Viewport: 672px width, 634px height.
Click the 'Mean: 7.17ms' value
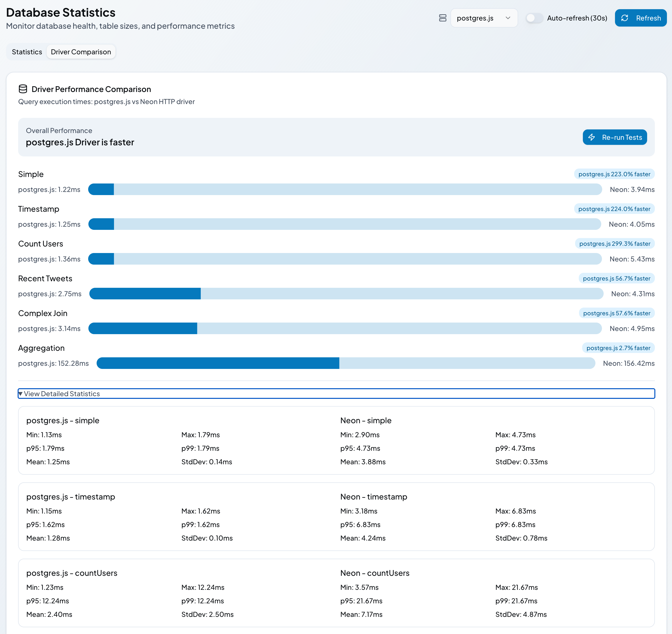click(x=361, y=615)
